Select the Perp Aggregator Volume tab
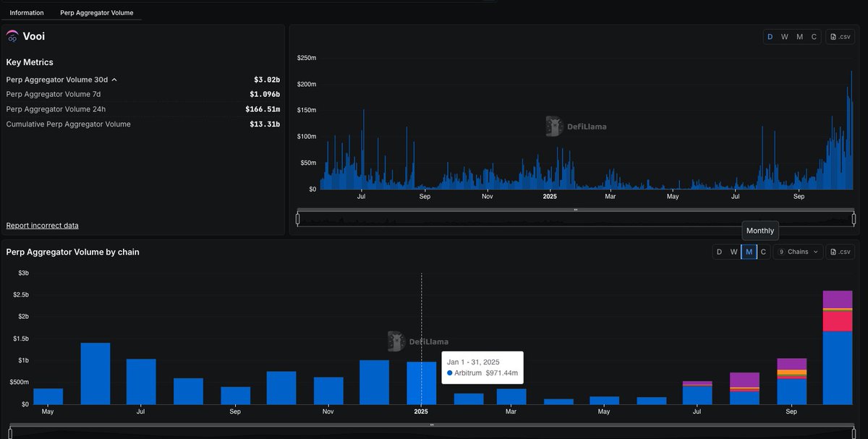 pos(96,12)
